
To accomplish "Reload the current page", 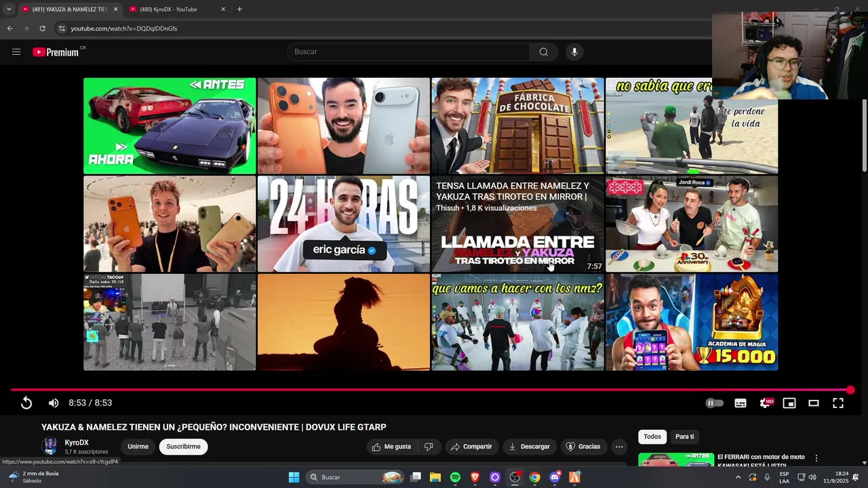I will pyautogui.click(x=42, y=28).
